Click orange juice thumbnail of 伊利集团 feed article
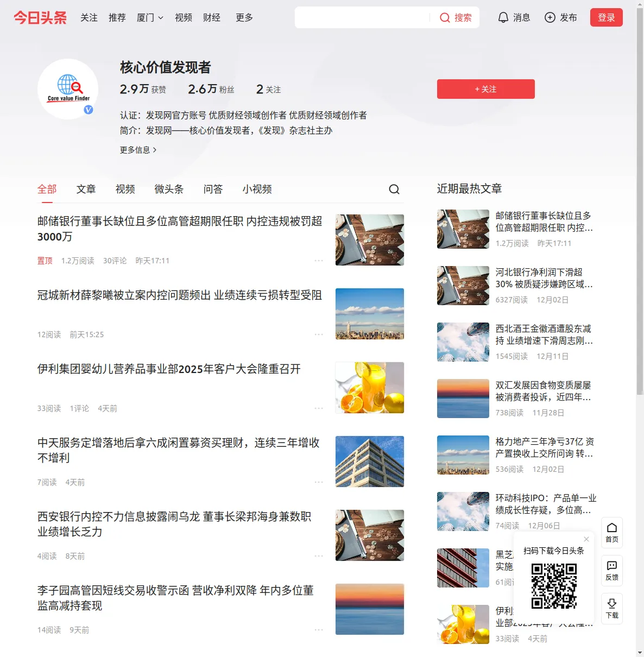The width and height of the screenshot is (644, 657). (x=370, y=388)
